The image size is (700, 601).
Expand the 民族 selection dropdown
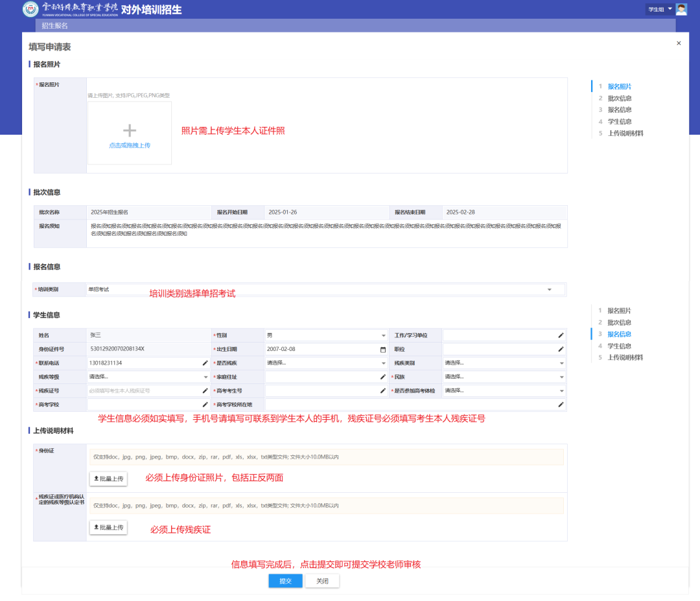(561, 376)
